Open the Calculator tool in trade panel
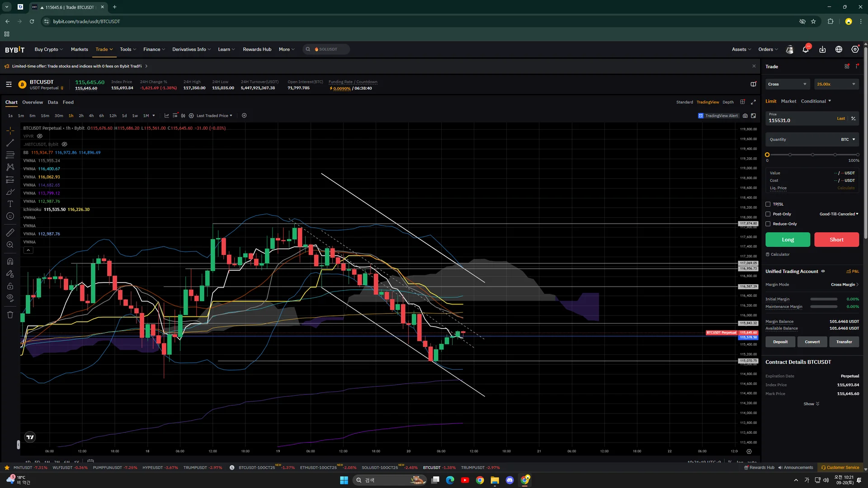The height and width of the screenshot is (488, 868). tap(778, 254)
